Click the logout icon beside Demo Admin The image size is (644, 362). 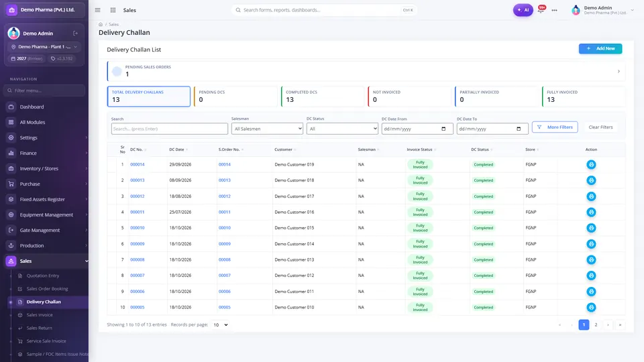(x=76, y=34)
